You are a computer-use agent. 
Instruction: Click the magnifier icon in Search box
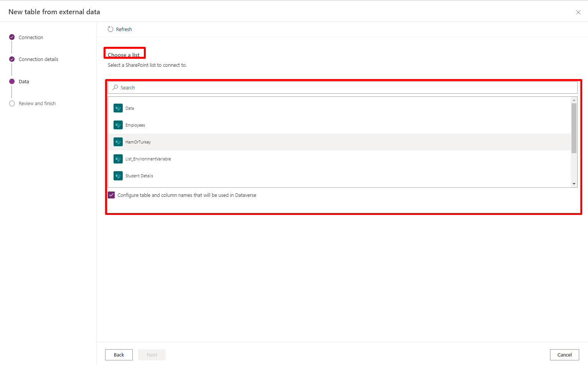coord(115,88)
